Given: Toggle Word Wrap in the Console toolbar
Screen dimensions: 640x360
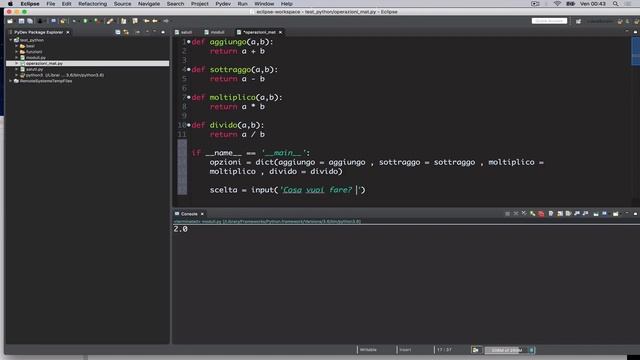Looking at the screenshot, I should 568,213.
